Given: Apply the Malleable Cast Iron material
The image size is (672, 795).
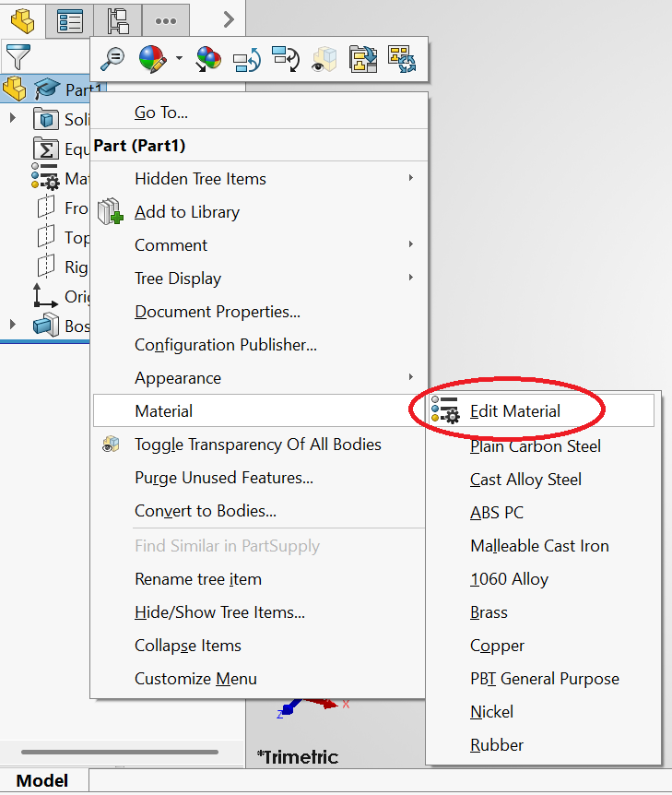Looking at the screenshot, I should (x=543, y=546).
